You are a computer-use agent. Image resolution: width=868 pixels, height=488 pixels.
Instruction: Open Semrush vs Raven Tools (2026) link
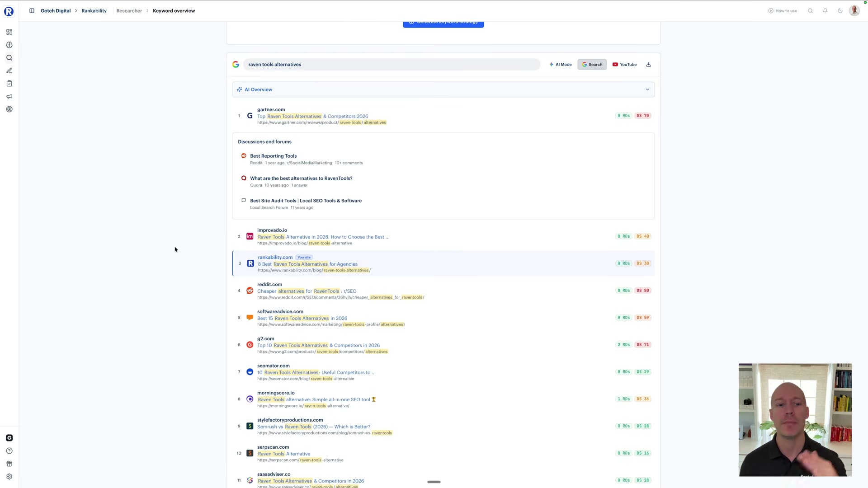pyautogui.click(x=314, y=427)
